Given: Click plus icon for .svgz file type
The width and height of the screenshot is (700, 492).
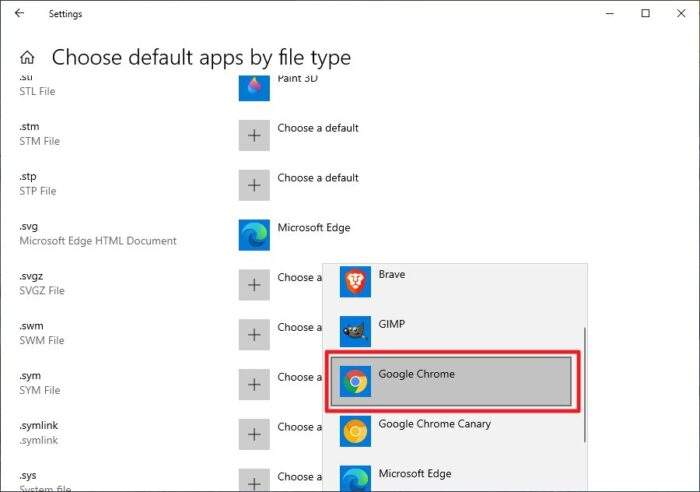Looking at the screenshot, I should (x=254, y=285).
